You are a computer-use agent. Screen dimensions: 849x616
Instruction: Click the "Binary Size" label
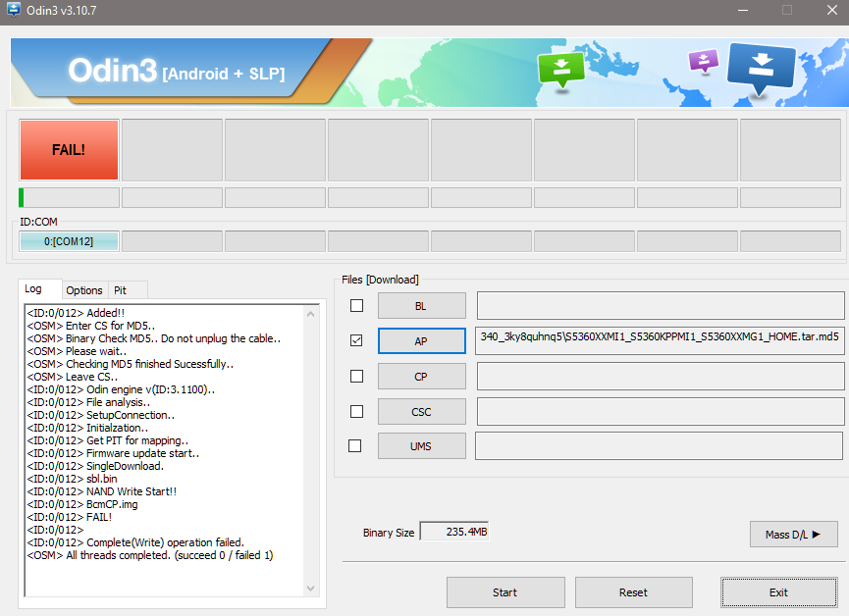pos(389,533)
